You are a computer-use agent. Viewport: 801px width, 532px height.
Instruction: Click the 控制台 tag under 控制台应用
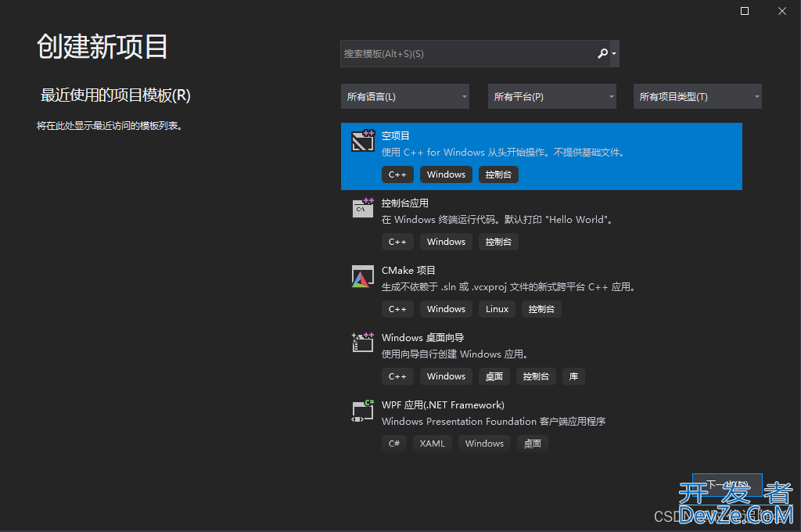(x=498, y=242)
